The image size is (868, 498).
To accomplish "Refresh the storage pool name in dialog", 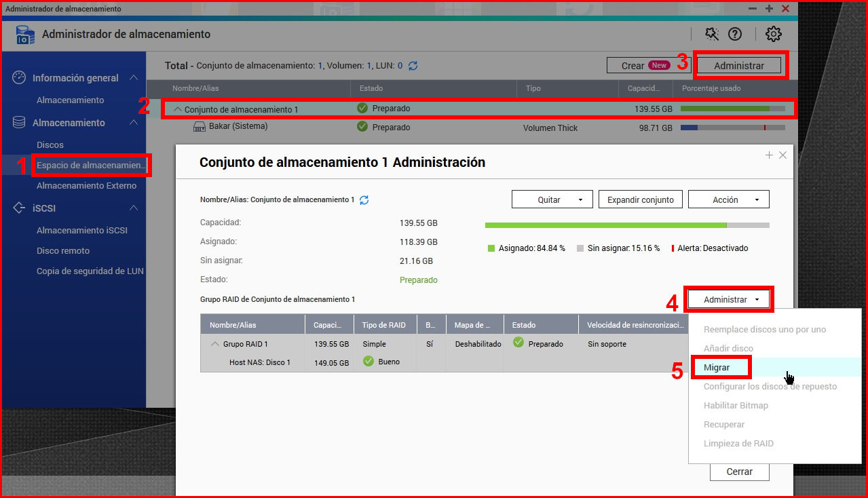I will (364, 200).
